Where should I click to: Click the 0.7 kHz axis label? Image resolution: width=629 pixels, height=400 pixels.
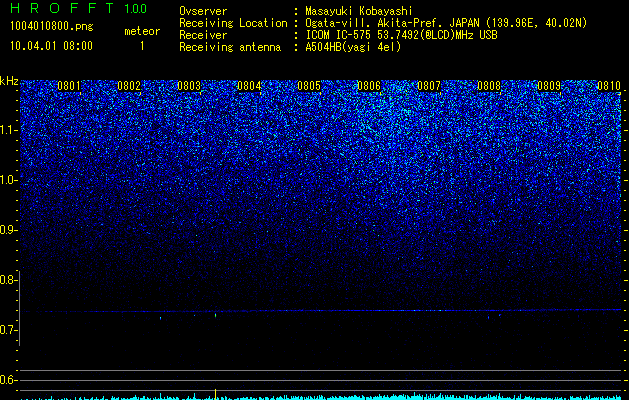click(8, 330)
